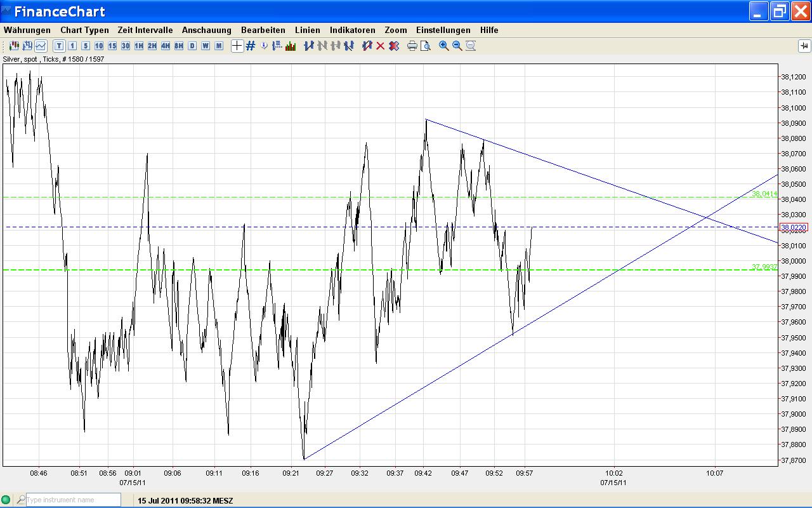Click the green 38,0414 level label
Viewport: 812px width, 508px height.
[x=764, y=194]
